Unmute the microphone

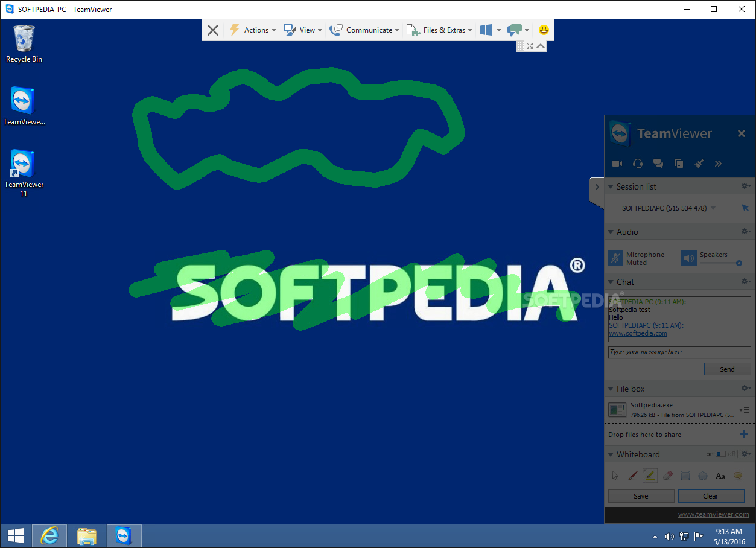(x=615, y=259)
